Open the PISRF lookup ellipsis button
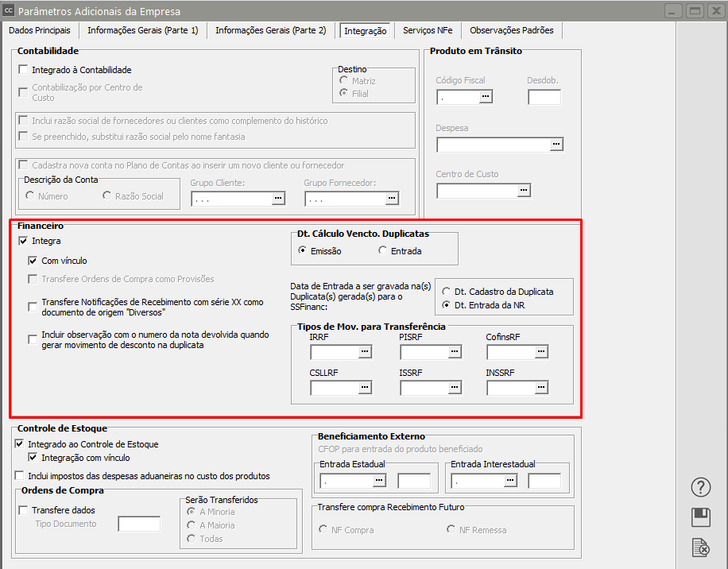This screenshot has width=728, height=569. (x=455, y=352)
